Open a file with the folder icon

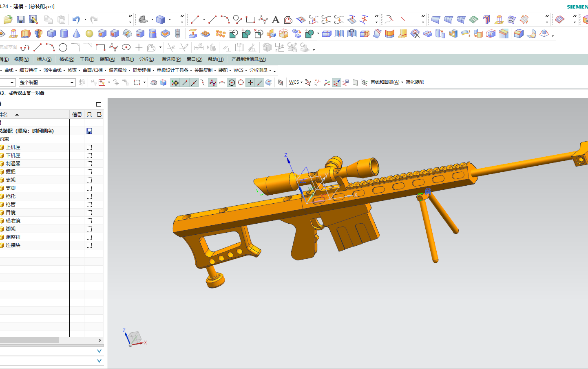8,20
